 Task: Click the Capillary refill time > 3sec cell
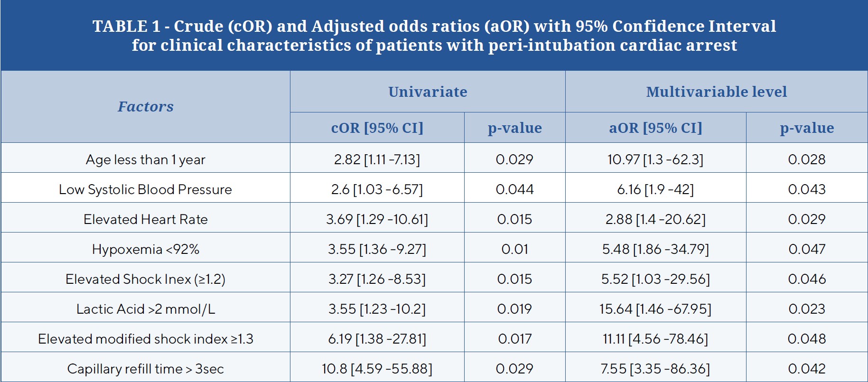(x=146, y=369)
